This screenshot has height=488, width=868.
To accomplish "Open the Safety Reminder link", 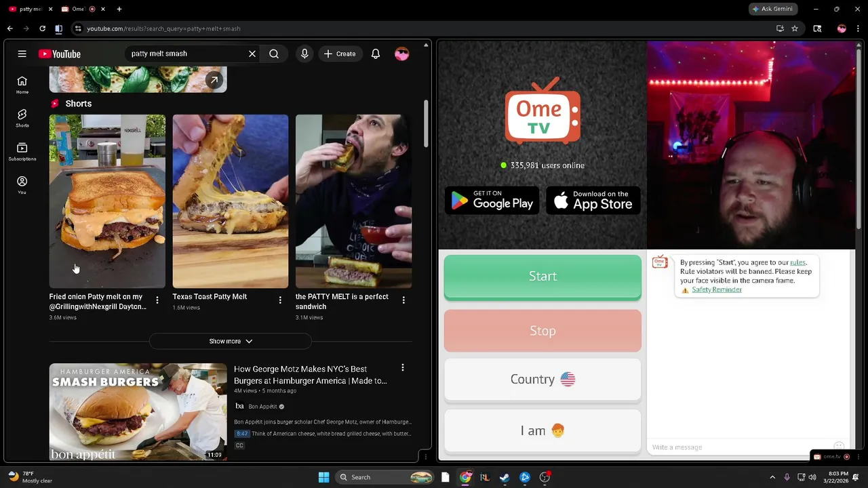I will pyautogui.click(x=717, y=289).
